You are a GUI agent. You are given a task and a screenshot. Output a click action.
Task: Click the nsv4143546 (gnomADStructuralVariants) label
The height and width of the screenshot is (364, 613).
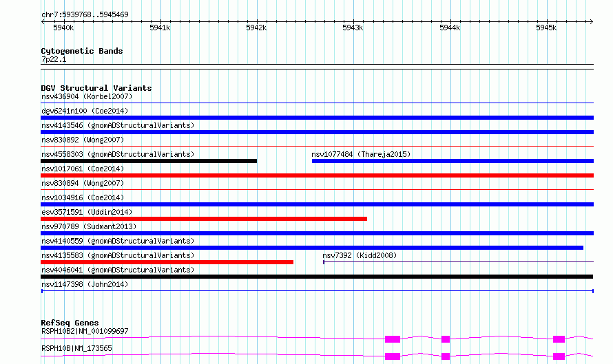[118, 125]
